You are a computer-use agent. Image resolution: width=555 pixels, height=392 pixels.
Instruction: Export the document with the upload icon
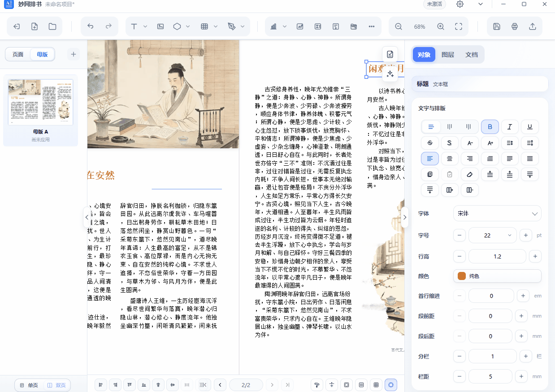533,26
